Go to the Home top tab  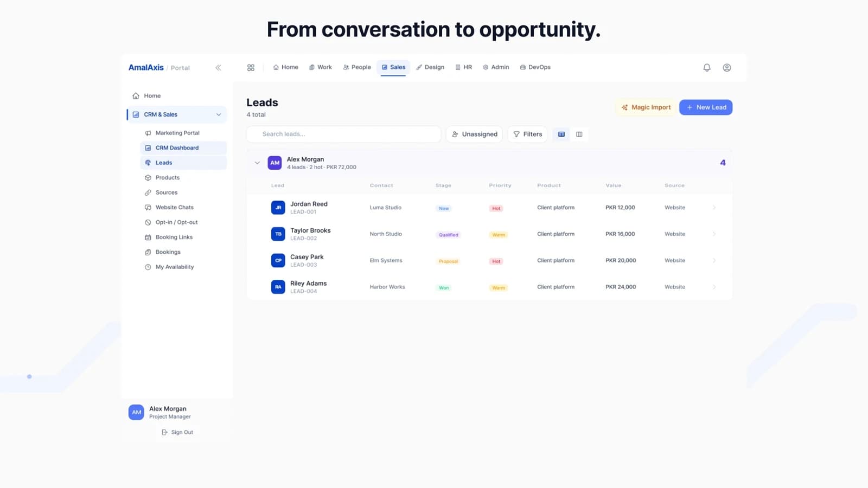click(285, 67)
